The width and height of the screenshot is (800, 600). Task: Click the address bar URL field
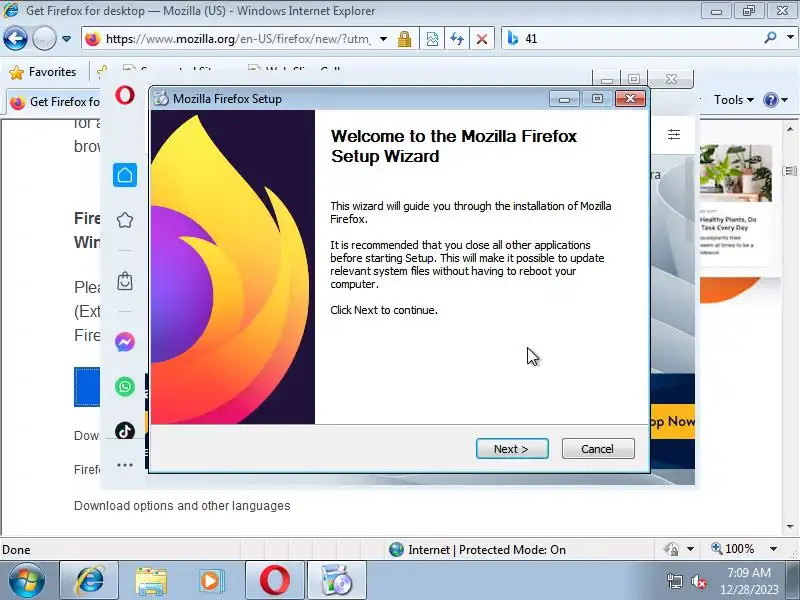(x=238, y=39)
